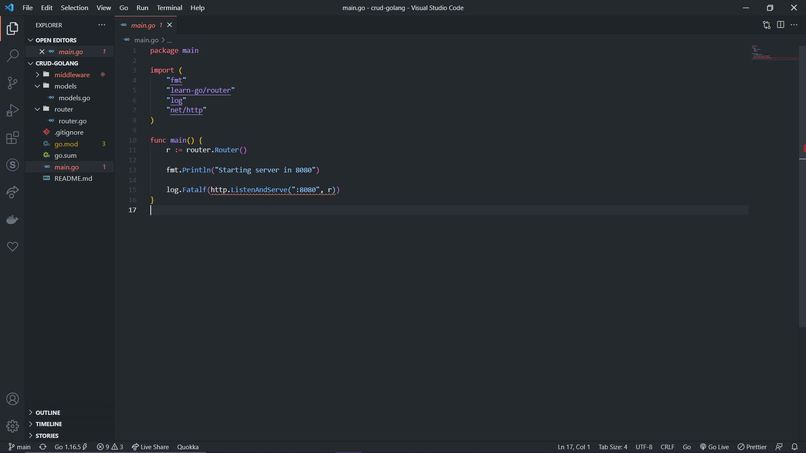Change the Go language mode in the status bar
Screen dimensions: 806x453
tap(687, 447)
